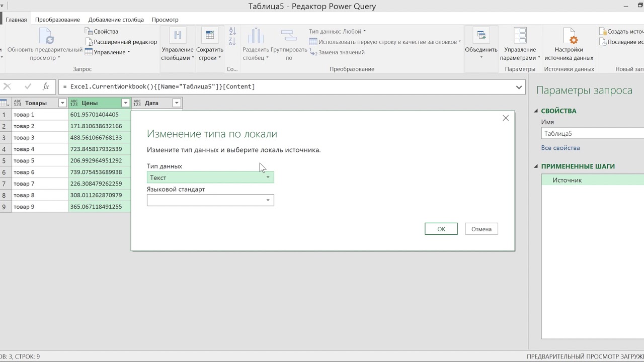
Task: Switch to the Просмотр tab
Action: pos(165,20)
